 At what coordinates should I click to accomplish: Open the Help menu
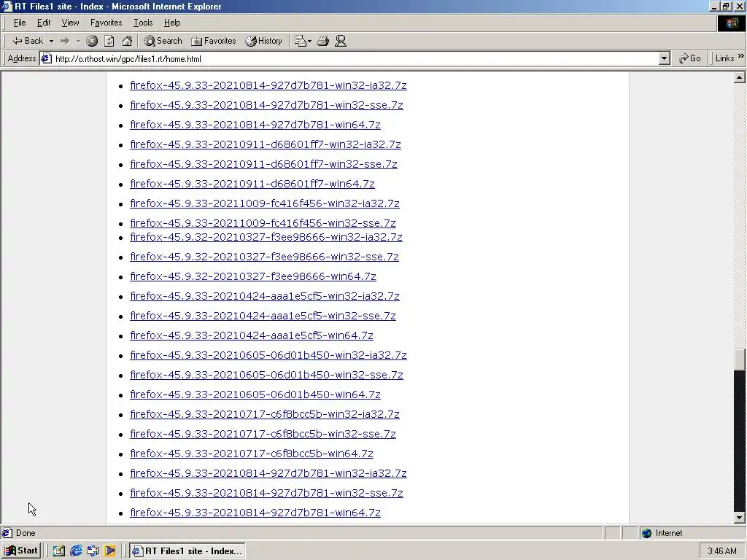[x=172, y=23]
